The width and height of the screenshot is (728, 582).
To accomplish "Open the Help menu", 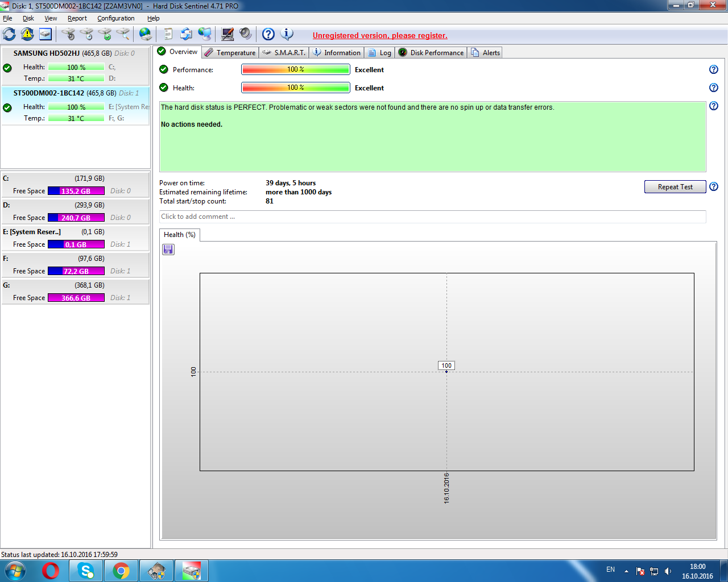I will point(154,18).
